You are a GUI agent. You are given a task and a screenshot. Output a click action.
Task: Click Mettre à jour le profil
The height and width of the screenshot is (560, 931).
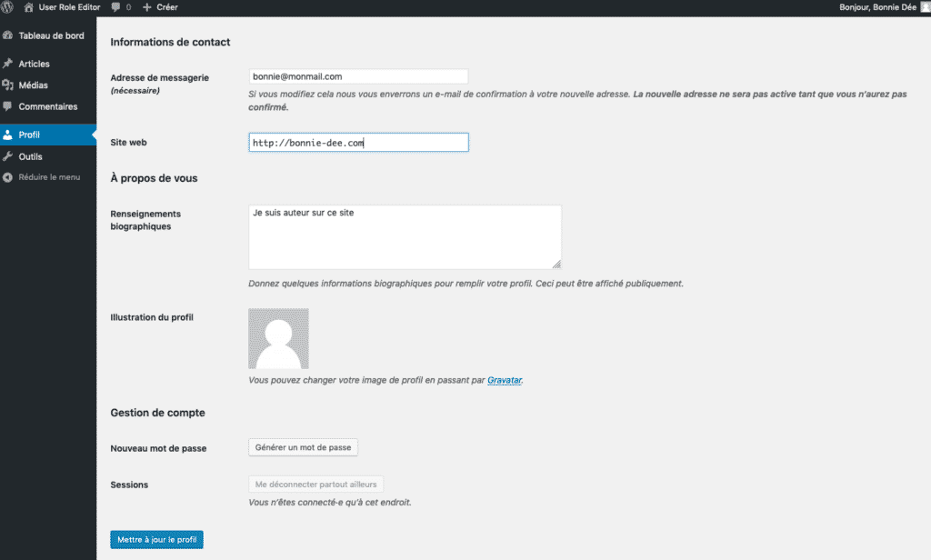coord(156,539)
